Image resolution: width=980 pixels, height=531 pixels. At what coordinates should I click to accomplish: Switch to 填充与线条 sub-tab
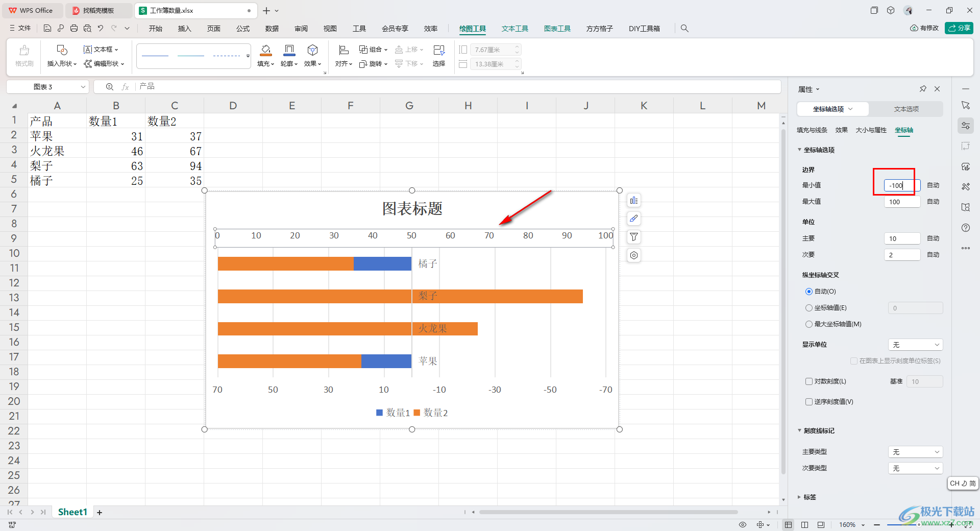812,130
